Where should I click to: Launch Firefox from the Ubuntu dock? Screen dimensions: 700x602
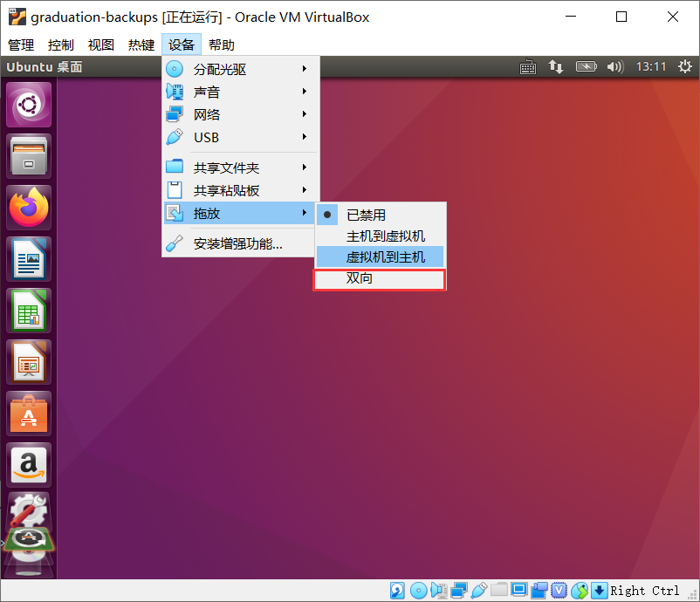pos(29,208)
